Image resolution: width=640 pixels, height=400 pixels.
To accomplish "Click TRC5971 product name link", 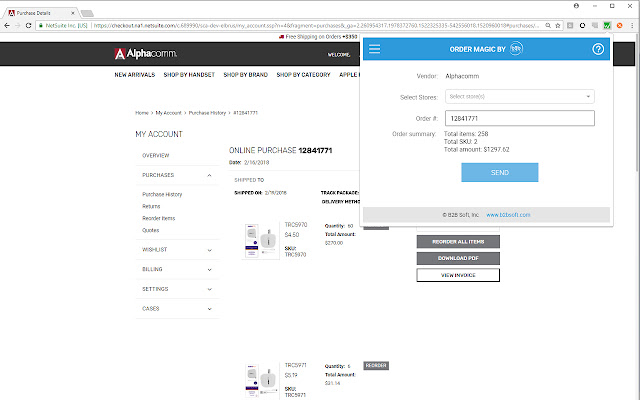I will [x=296, y=365].
